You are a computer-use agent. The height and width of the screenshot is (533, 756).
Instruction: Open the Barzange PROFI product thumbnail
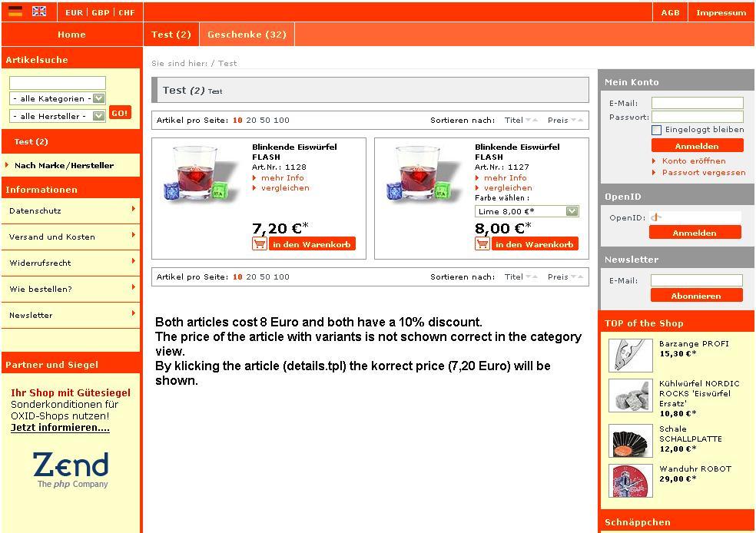coord(630,355)
